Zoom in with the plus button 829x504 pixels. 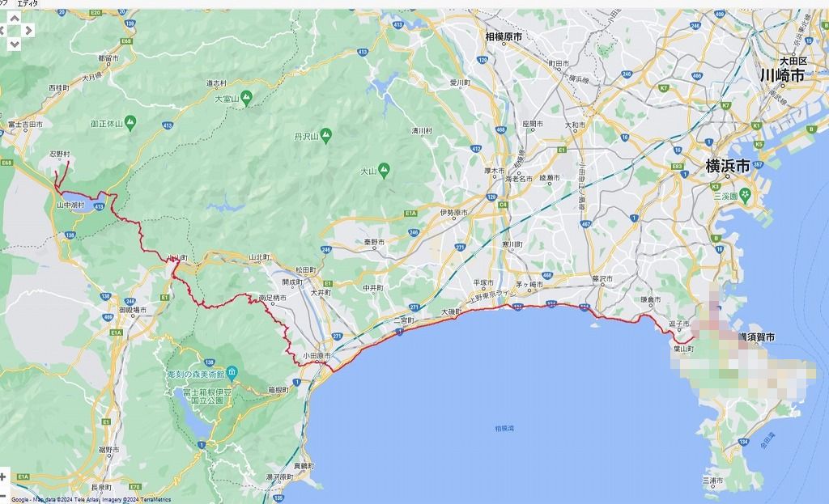(3, 477)
